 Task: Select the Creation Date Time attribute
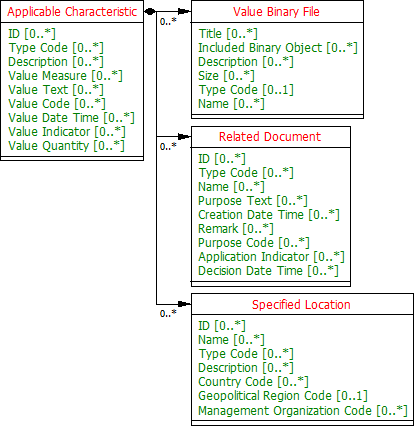point(269,215)
